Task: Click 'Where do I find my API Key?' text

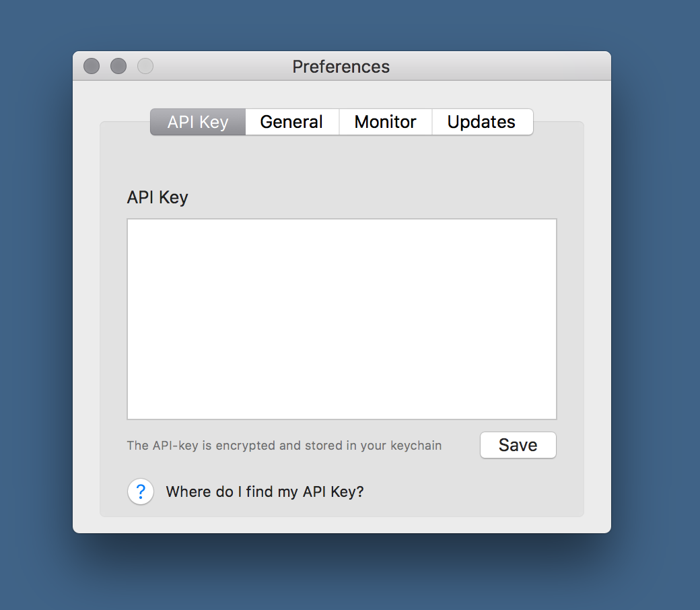Action: (265, 492)
